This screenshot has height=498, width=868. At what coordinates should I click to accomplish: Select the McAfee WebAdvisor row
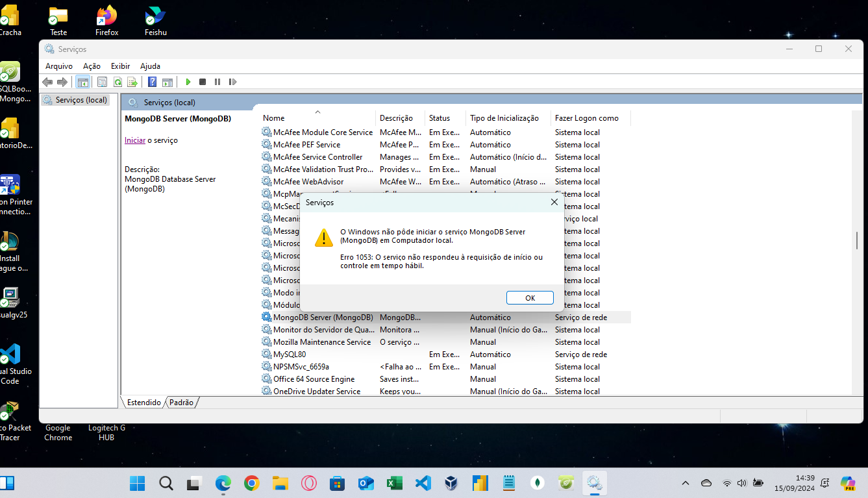(445, 182)
